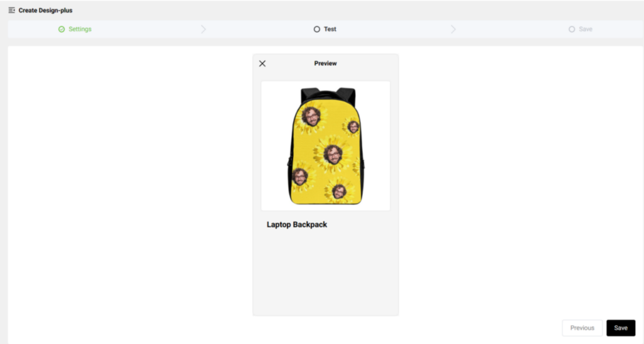The width and height of the screenshot is (644, 344).
Task: Open the sunflower backpack preview image
Action: [x=326, y=146]
